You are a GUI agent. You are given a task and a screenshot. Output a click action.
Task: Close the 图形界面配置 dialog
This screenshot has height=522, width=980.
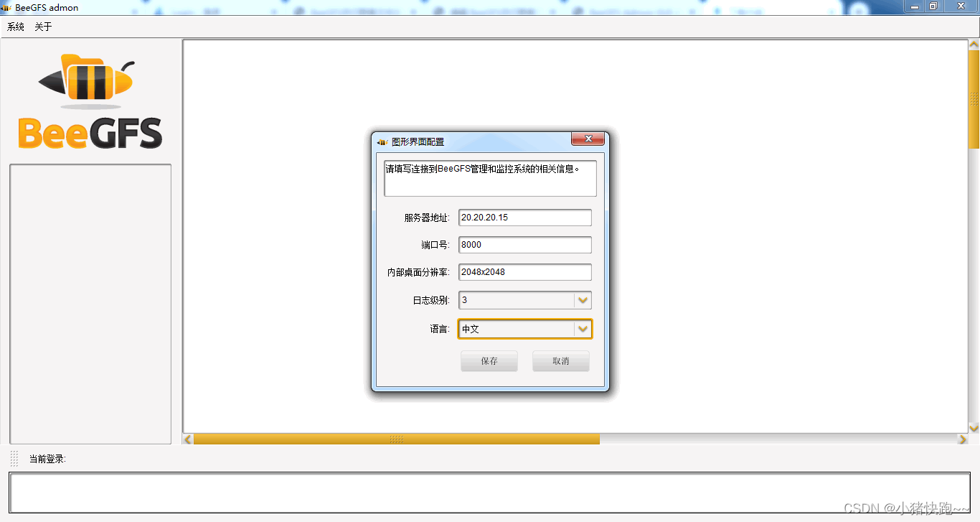click(588, 139)
